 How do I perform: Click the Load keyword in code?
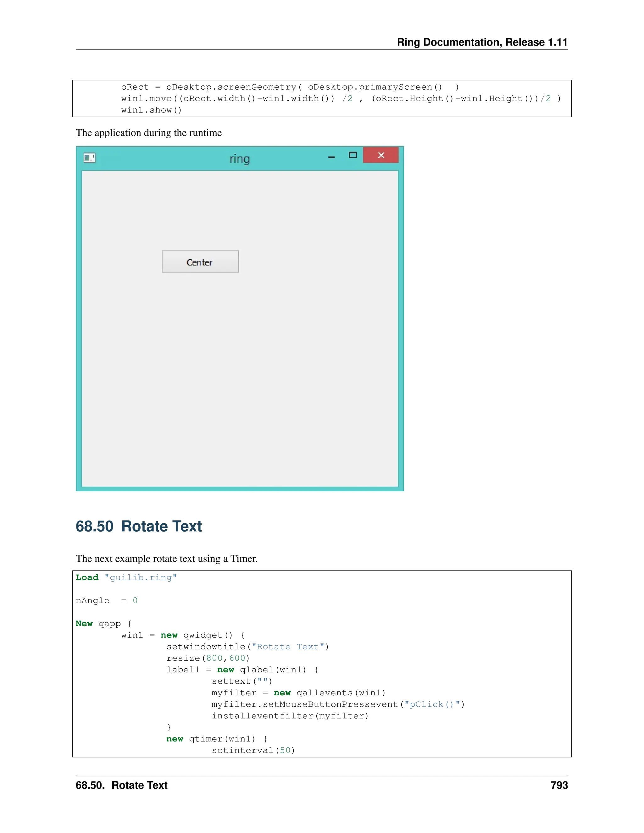tap(87, 577)
